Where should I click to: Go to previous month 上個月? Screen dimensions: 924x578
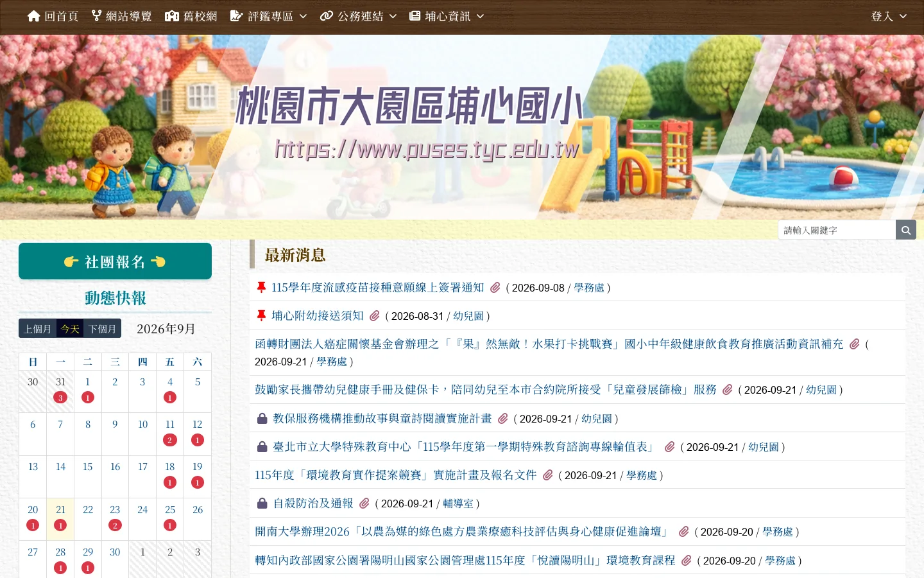tap(38, 329)
